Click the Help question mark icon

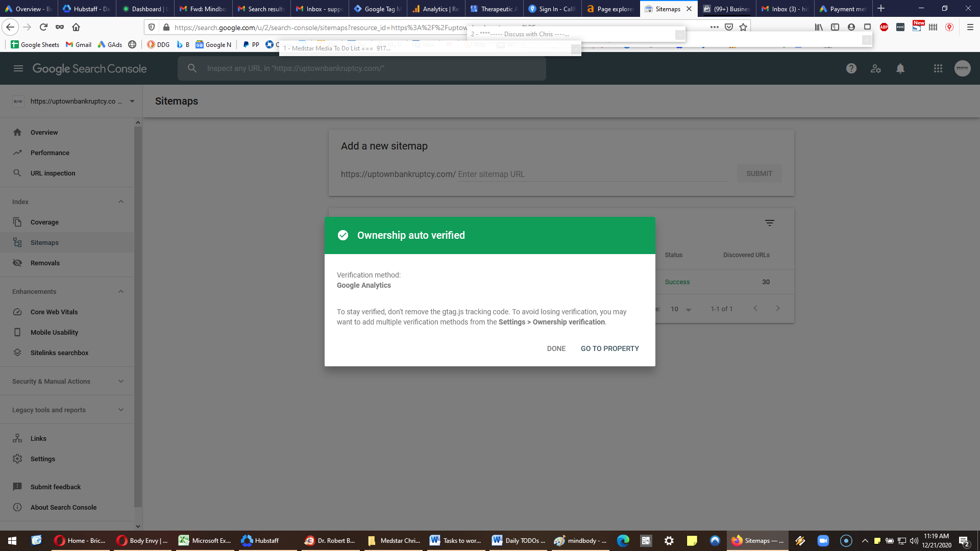pos(851,68)
